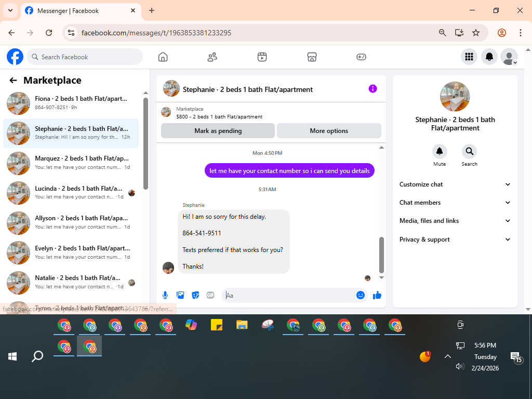This screenshot has width=532, height=399.
Task: Choose a GIF icon in composer
Action: coord(210,295)
